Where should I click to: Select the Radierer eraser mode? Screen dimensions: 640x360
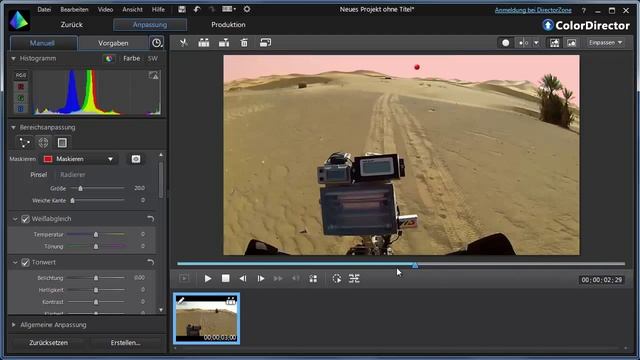pyautogui.click(x=73, y=175)
